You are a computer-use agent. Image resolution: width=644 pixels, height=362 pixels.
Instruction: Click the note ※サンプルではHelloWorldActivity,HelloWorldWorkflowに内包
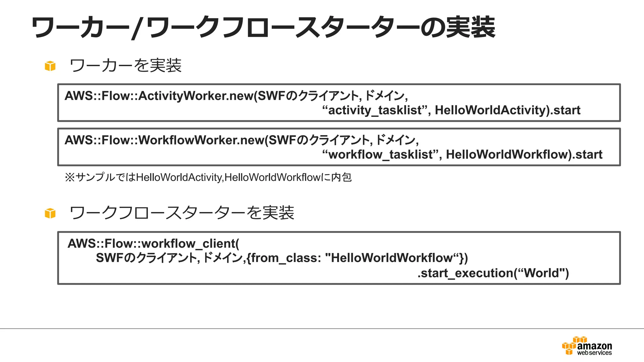tap(208, 177)
